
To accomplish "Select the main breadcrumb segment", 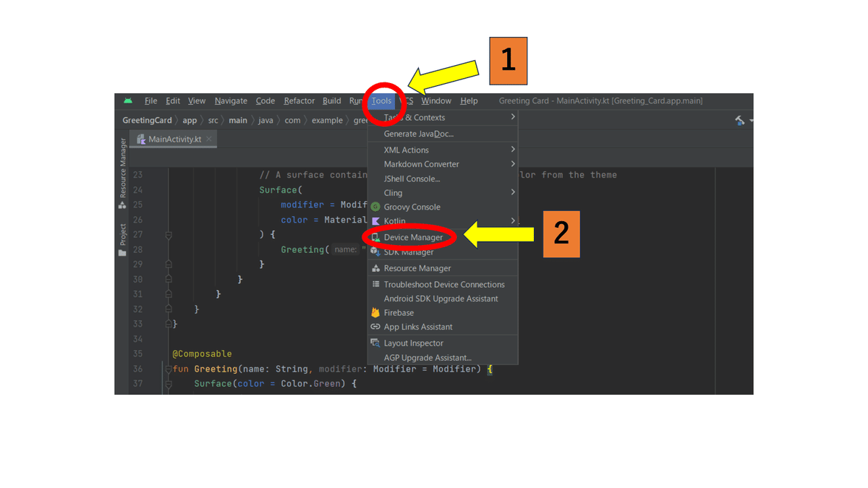I will [x=238, y=121].
